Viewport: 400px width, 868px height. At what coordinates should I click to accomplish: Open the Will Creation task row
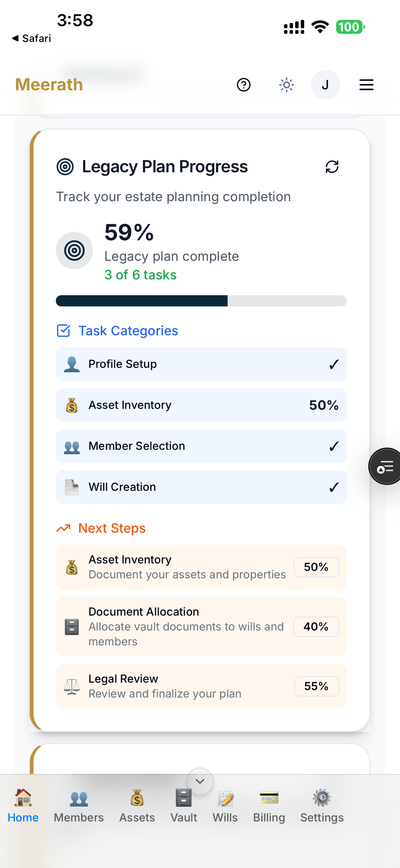click(201, 487)
